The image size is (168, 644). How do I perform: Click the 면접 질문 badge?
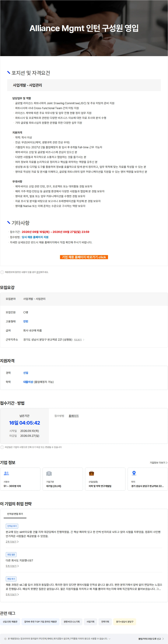pyautogui.click(x=11, y=554)
